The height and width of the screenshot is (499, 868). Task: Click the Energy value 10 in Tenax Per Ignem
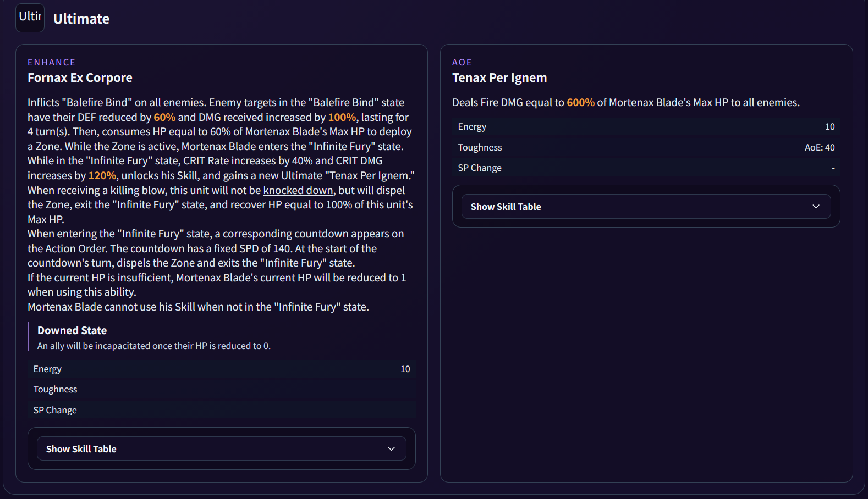(830, 126)
